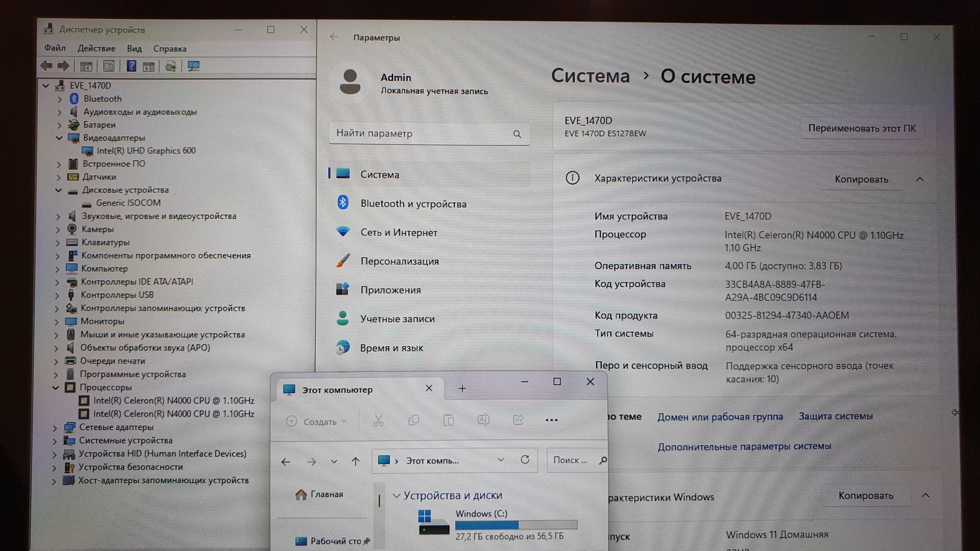Expand the Сетевые адаптеры tree node
Screen dimensions: 980x551
pyautogui.click(x=55, y=428)
